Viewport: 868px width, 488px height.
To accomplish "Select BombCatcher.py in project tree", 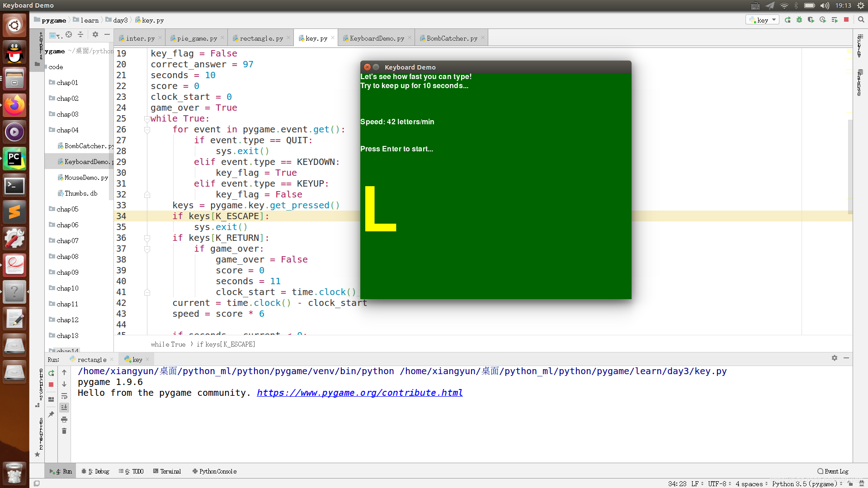I will click(85, 146).
